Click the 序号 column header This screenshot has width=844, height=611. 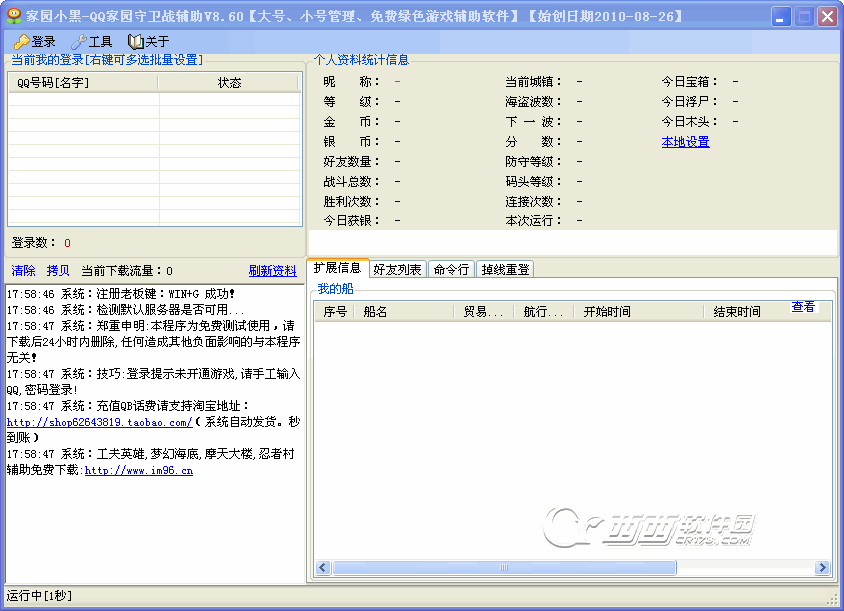pos(334,312)
